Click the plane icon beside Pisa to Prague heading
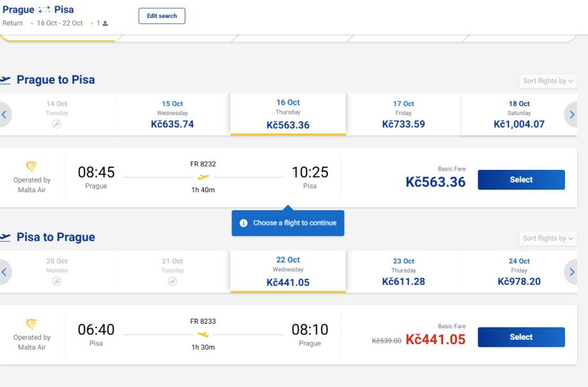The width and height of the screenshot is (588, 387). pyautogui.click(x=6, y=238)
